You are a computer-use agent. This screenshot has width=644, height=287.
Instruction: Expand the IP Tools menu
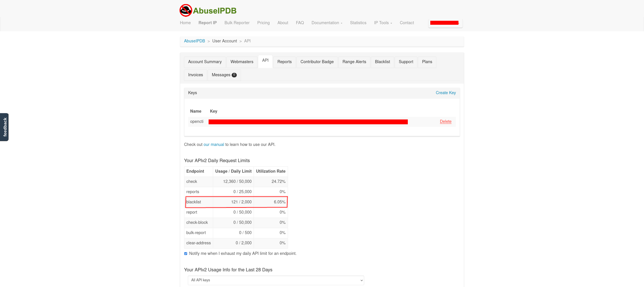click(383, 23)
